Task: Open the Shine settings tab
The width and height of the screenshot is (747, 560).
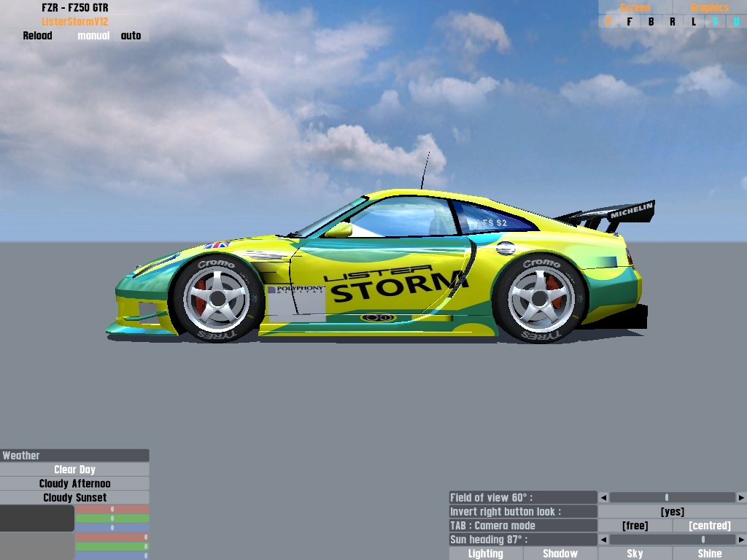Action: tap(709, 553)
